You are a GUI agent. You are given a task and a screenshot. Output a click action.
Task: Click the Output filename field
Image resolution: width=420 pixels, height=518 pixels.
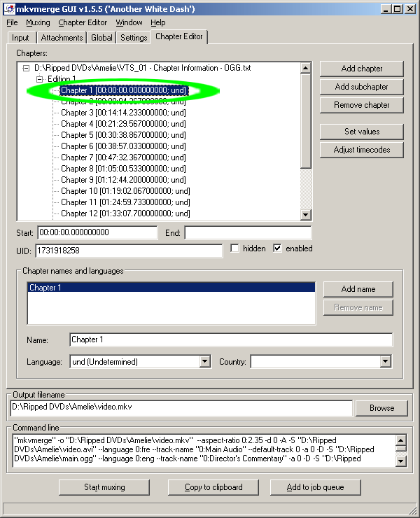[181, 407]
